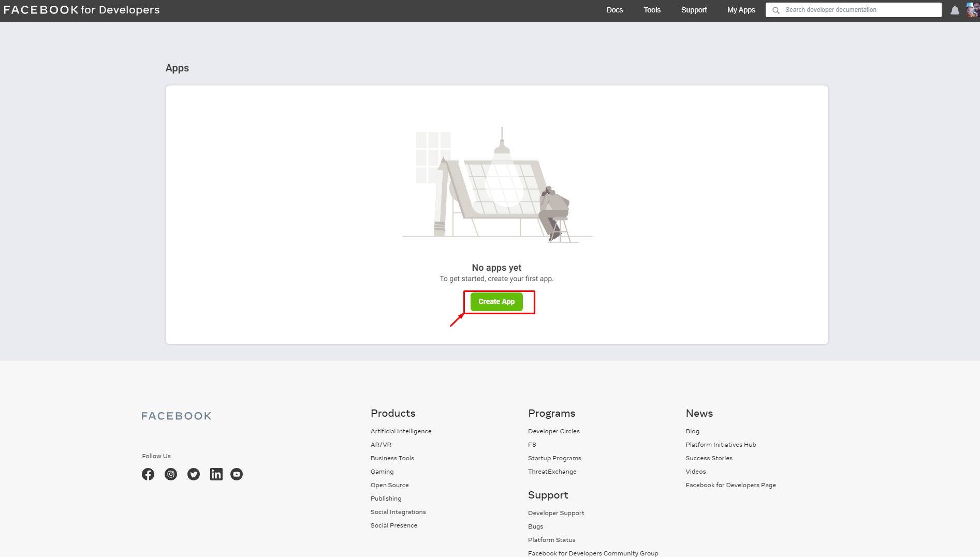980x557 pixels.
Task: Open the Tools menu
Action: click(x=652, y=10)
